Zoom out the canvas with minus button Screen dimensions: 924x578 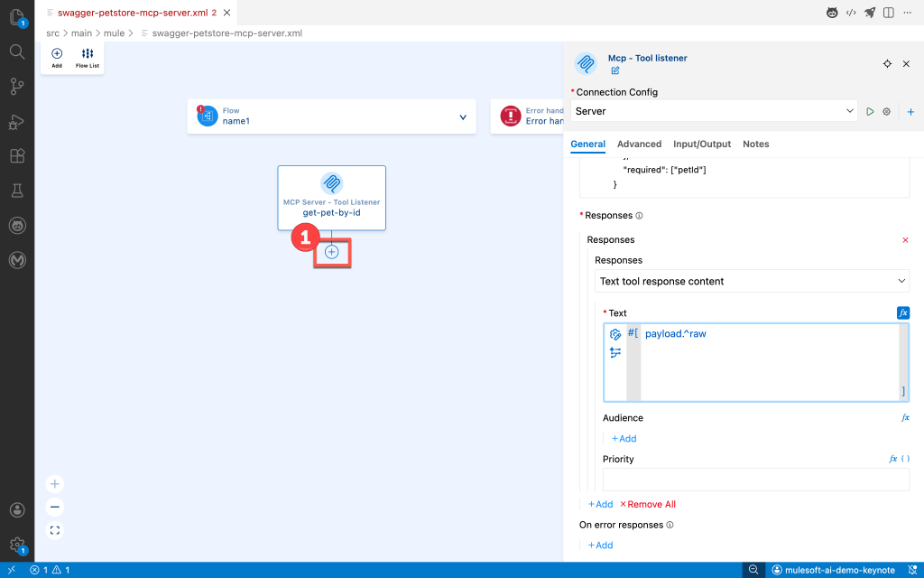pos(55,507)
